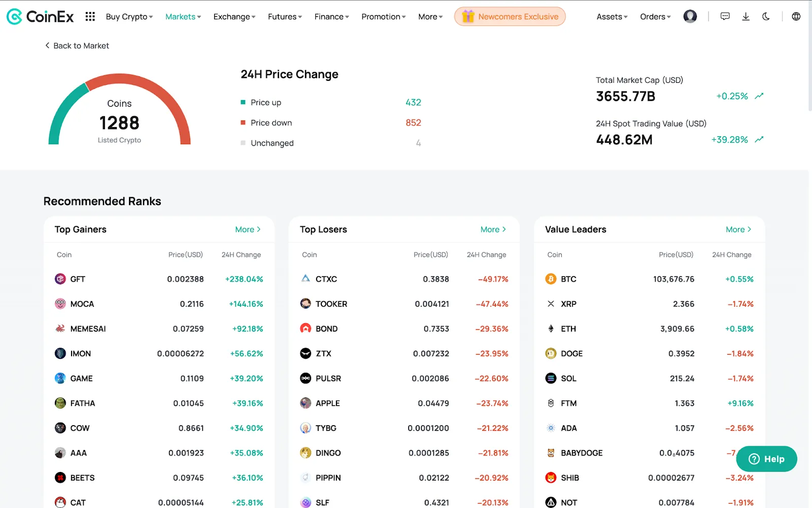The image size is (812, 508).
Task: Click the BTC bitcoin icon
Action: tap(551, 279)
